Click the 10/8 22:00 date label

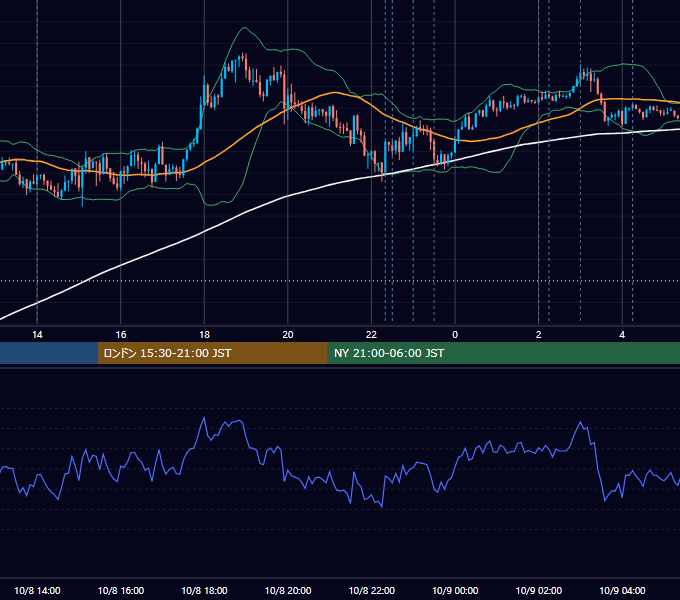[372, 590]
